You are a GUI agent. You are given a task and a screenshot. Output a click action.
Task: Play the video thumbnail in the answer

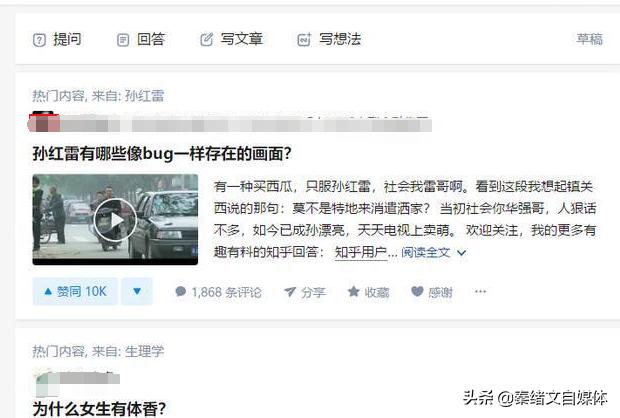click(x=115, y=219)
